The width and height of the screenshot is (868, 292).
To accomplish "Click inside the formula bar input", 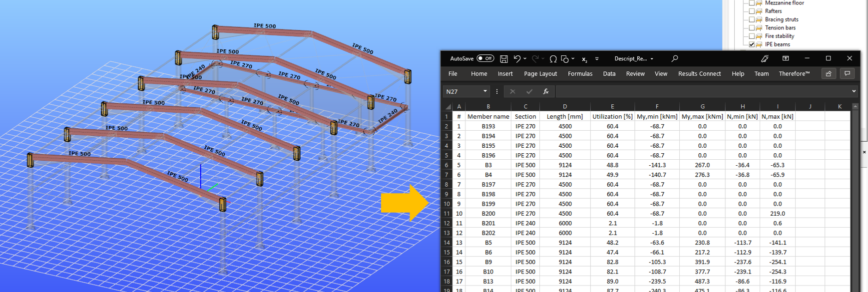I will coord(703,91).
